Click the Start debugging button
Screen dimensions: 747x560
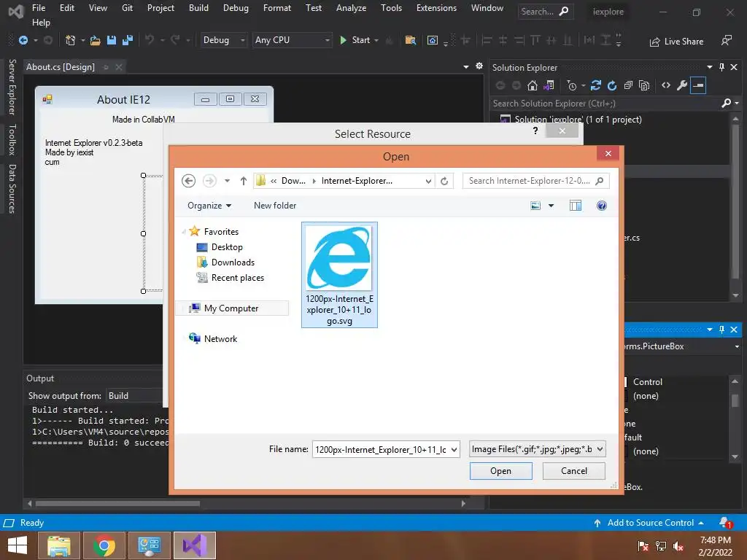point(355,41)
